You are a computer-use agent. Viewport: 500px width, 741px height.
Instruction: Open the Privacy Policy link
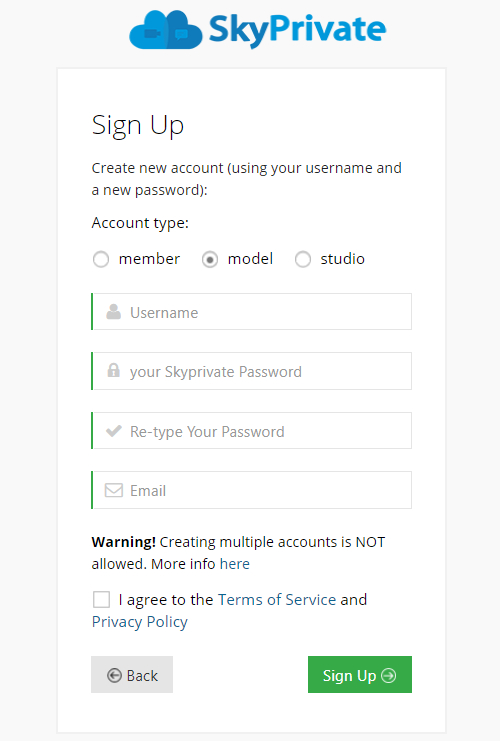pyautogui.click(x=139, y=622)
